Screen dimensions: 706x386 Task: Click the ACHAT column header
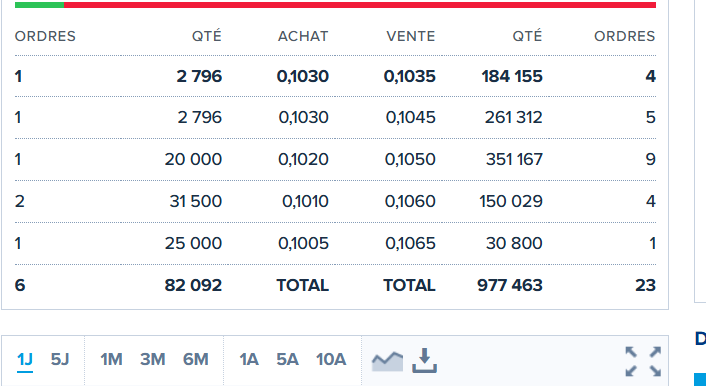(303, 36)
